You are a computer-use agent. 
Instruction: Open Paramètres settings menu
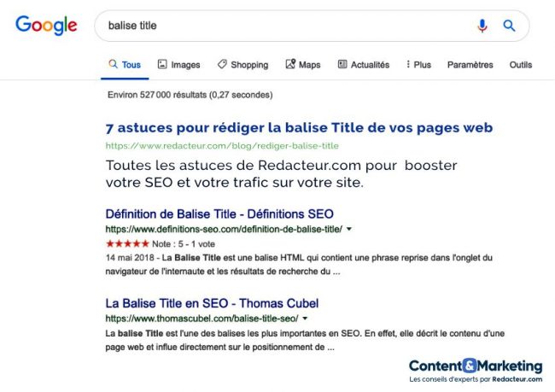470,65
